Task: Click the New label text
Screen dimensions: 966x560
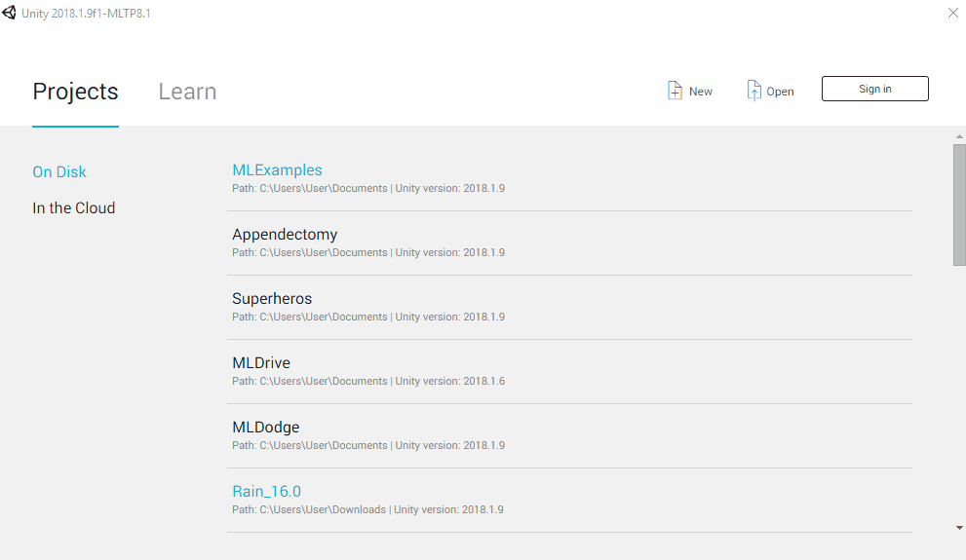Action: [701, 92]
